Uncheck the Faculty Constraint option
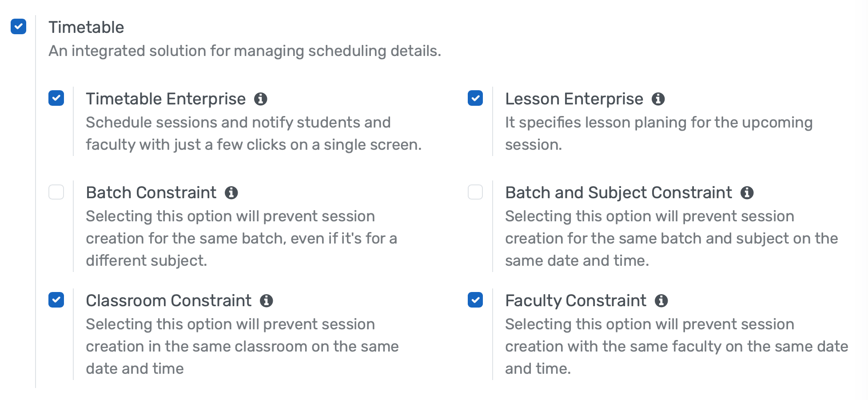 pyautogui.click(x=475, y=301)
